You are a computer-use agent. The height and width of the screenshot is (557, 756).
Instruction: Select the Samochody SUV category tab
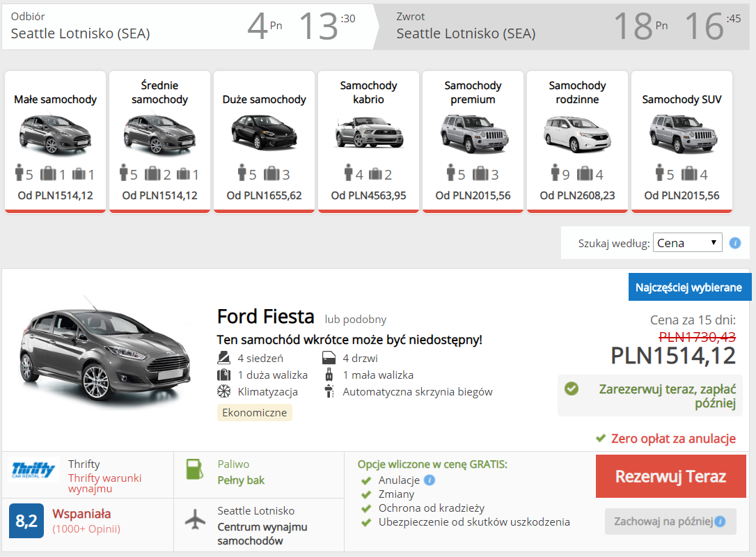pos(682,142)
